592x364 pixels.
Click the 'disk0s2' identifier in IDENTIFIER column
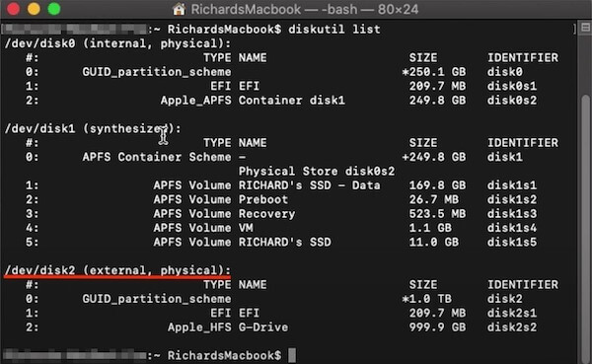click(512, 100)
